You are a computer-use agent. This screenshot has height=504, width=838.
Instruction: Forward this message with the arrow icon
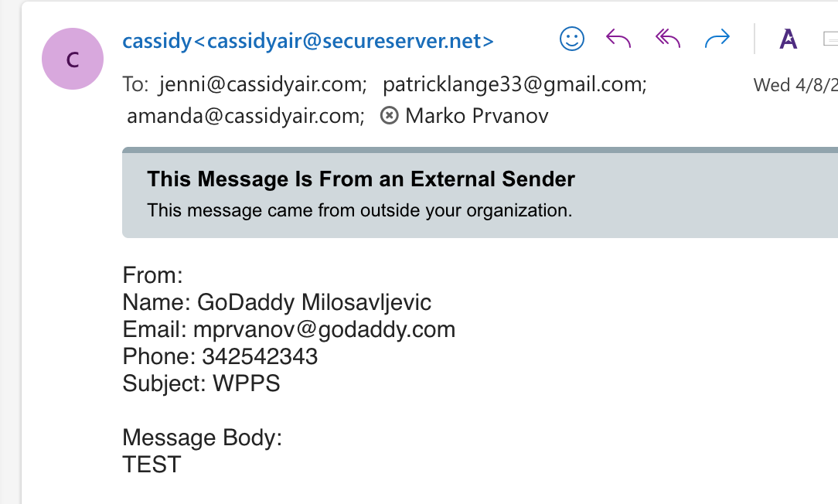(717, 39)
